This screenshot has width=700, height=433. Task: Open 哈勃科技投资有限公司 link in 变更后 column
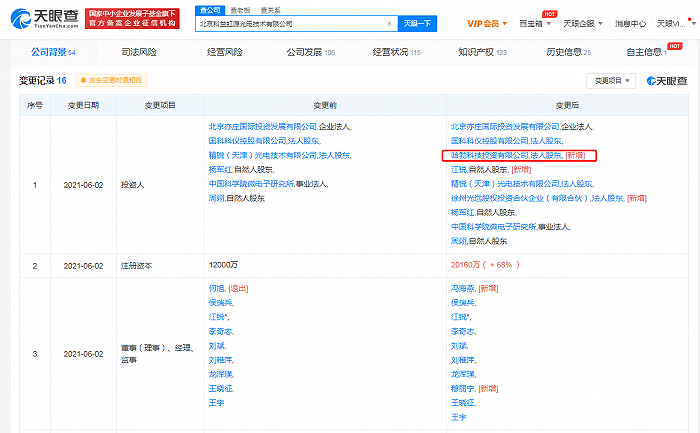490,155
